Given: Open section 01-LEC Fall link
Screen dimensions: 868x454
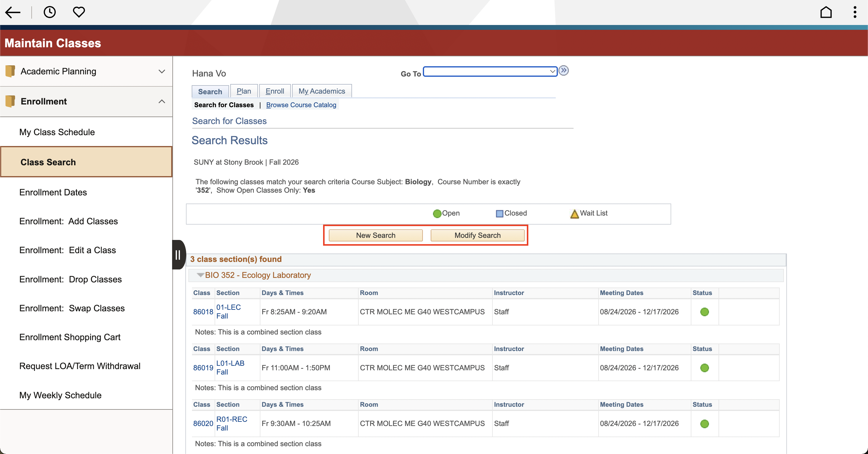Looking at the screenshot, I should point(228,312).
